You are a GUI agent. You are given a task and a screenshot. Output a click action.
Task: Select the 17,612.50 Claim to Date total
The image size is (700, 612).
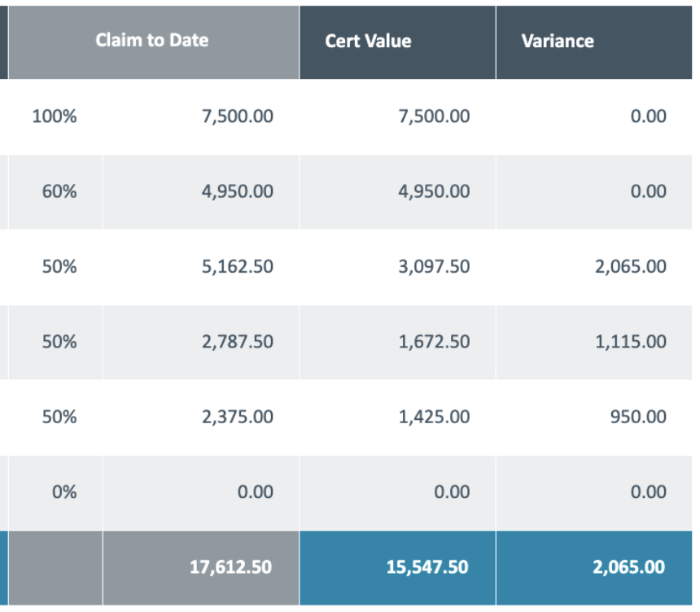[231, 567]
